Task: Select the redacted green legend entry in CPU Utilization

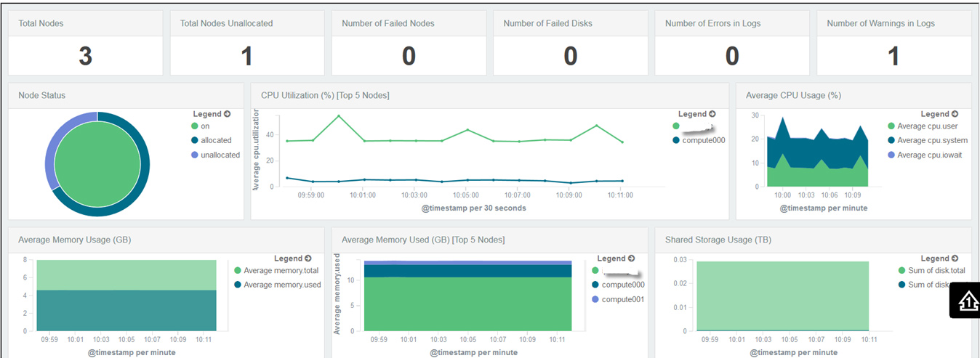Action: pos(694,126)
